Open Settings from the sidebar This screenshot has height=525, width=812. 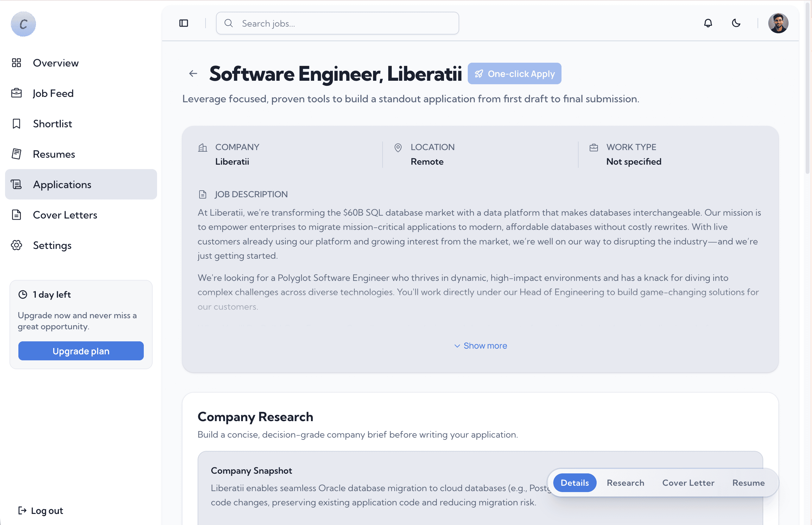pos(81,245)
